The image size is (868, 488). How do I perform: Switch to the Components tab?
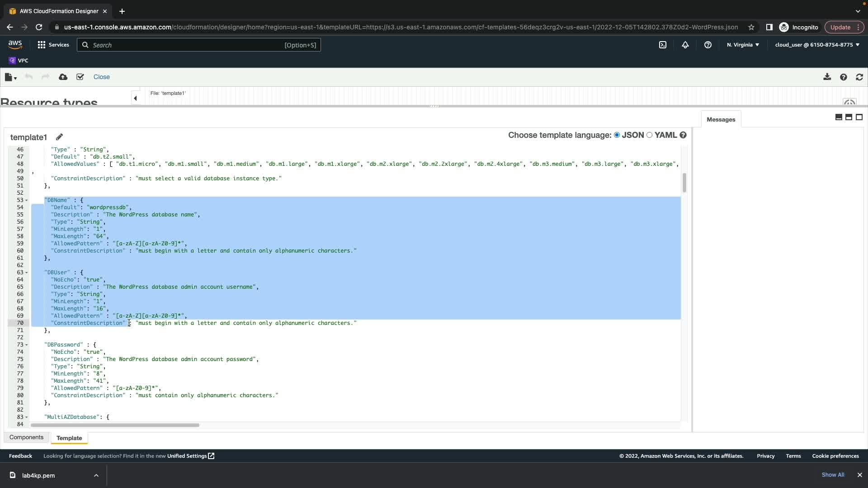click(x=26, y=437)
